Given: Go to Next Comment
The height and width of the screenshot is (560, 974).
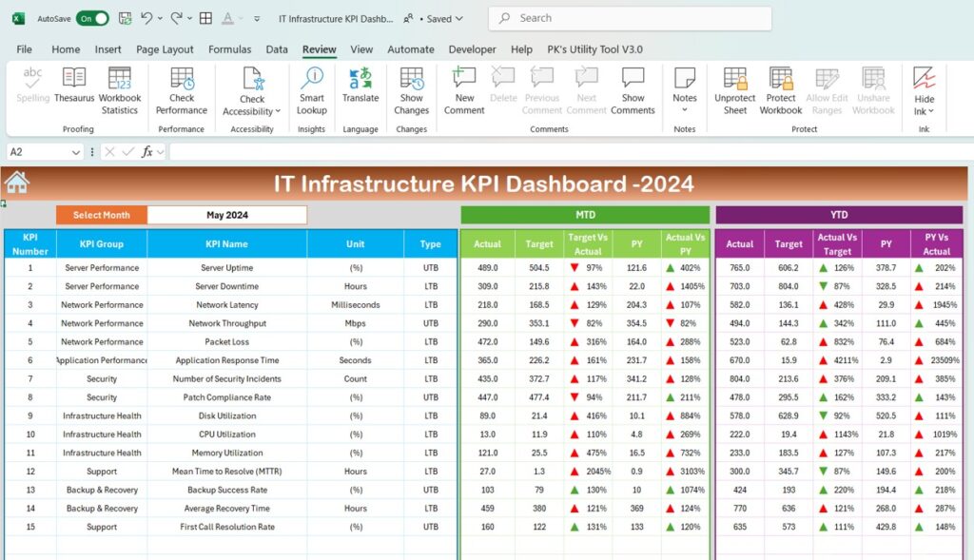Looking at the screenshot, I should pyautogui.click(x=586, y=90).
